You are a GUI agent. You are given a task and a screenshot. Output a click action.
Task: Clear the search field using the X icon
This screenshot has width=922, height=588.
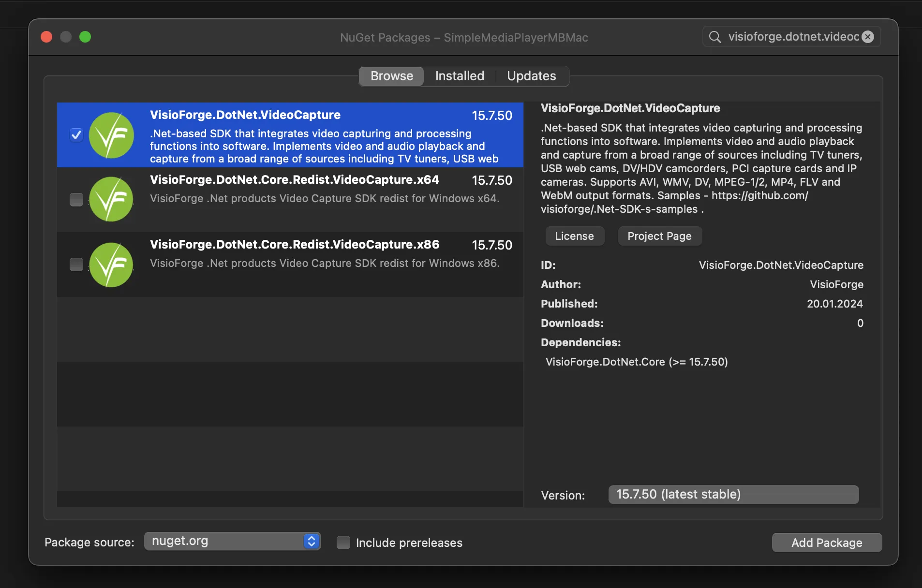pyautogui.click(x=868, y=36)
